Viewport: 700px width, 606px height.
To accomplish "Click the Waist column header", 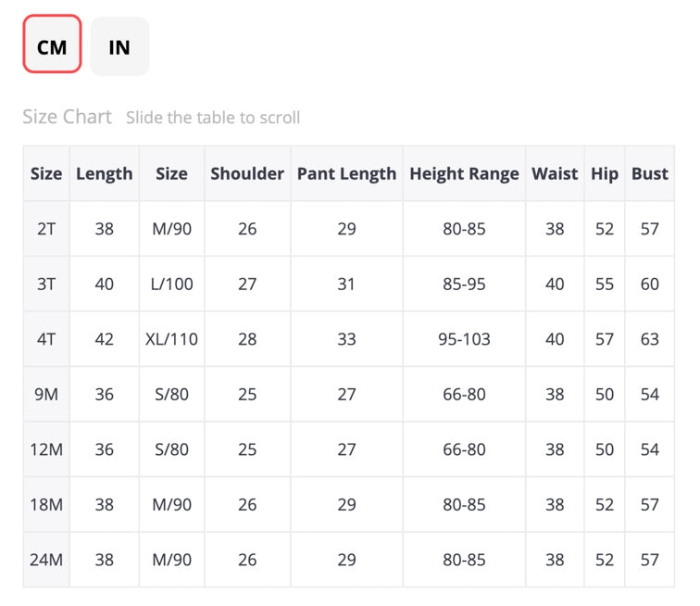I will coord(555,173).
